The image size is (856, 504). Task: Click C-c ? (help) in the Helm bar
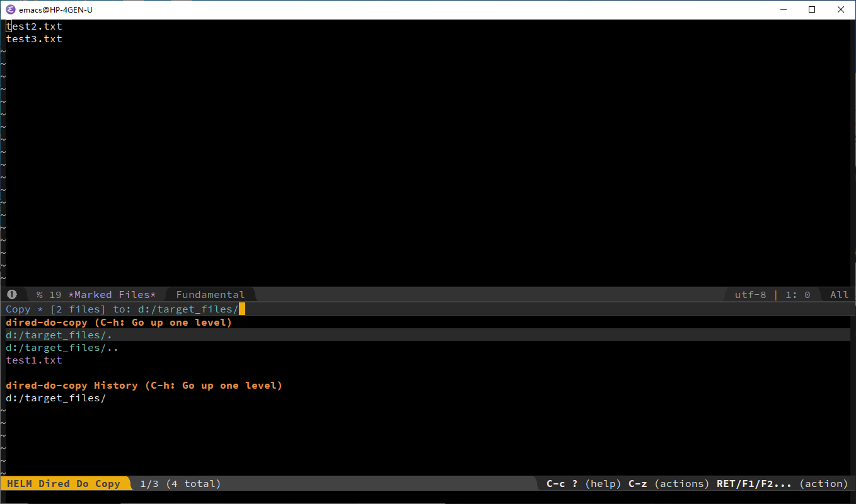click(582, 483)
